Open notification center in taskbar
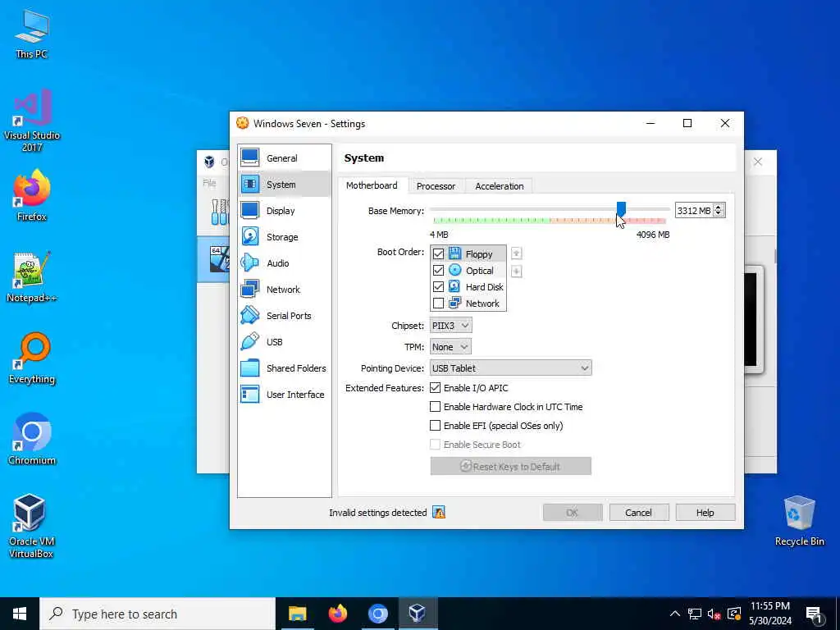 [x=814, y=614]
